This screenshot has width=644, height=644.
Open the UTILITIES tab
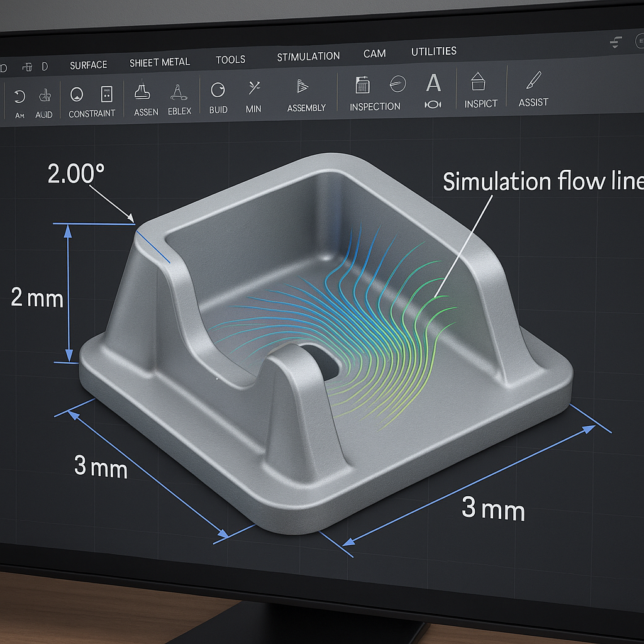coord(433,51)
